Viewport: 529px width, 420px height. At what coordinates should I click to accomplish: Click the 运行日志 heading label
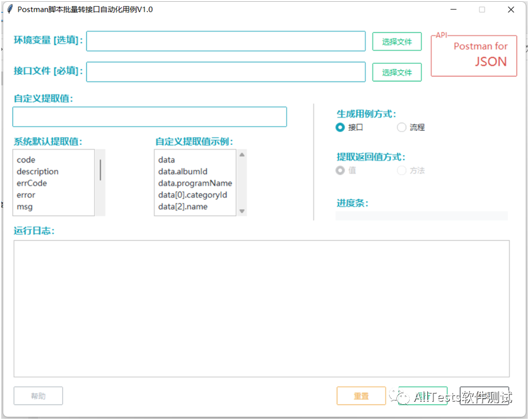click(x=33, y=231)
